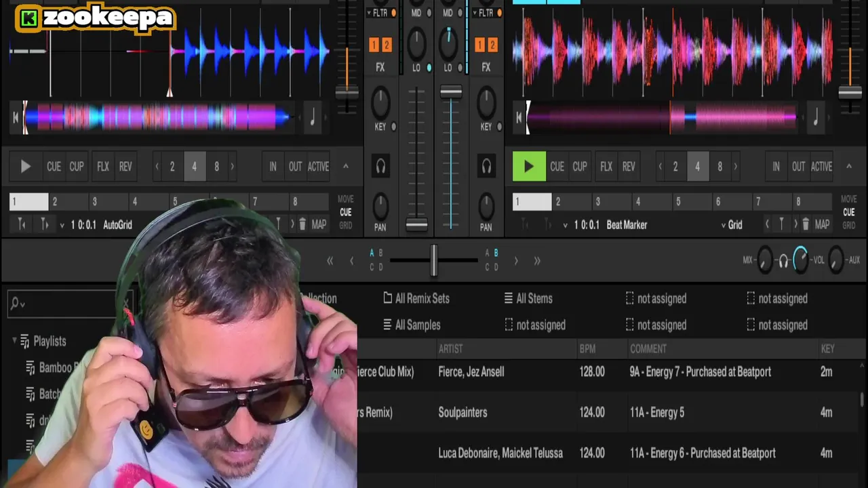The image size is (868, 488).
Task: Open the Grid cue type dropdown
Action: [724, 225]
